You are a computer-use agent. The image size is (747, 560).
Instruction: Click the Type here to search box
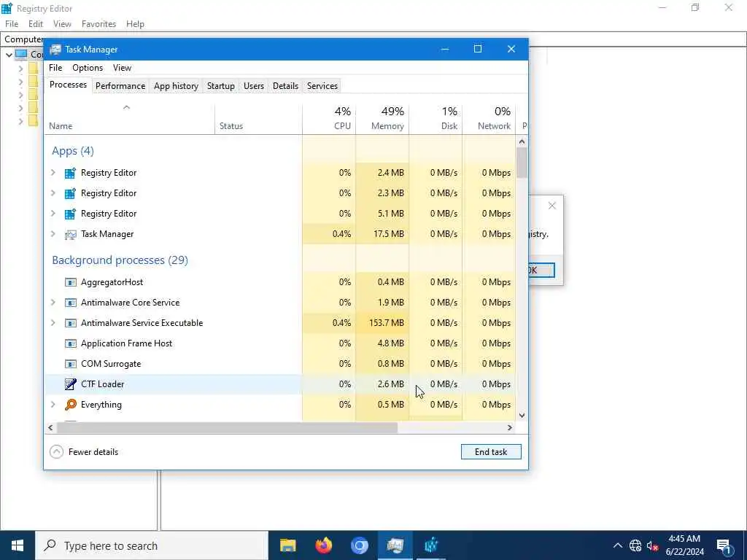(x=152, y=545)
